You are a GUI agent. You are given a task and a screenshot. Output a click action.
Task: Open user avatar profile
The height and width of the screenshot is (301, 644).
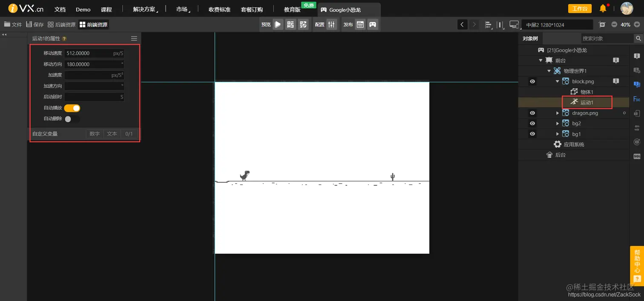click(x=627, y=9)
